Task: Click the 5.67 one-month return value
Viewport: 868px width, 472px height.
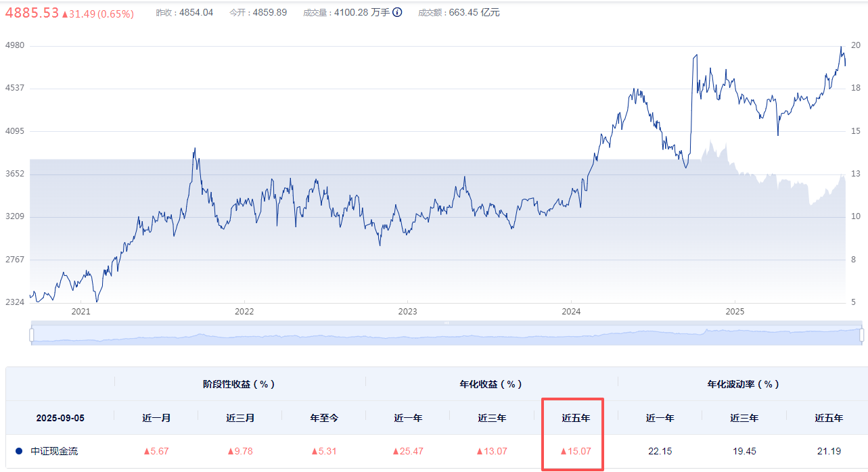Action: tap(156, 451)
